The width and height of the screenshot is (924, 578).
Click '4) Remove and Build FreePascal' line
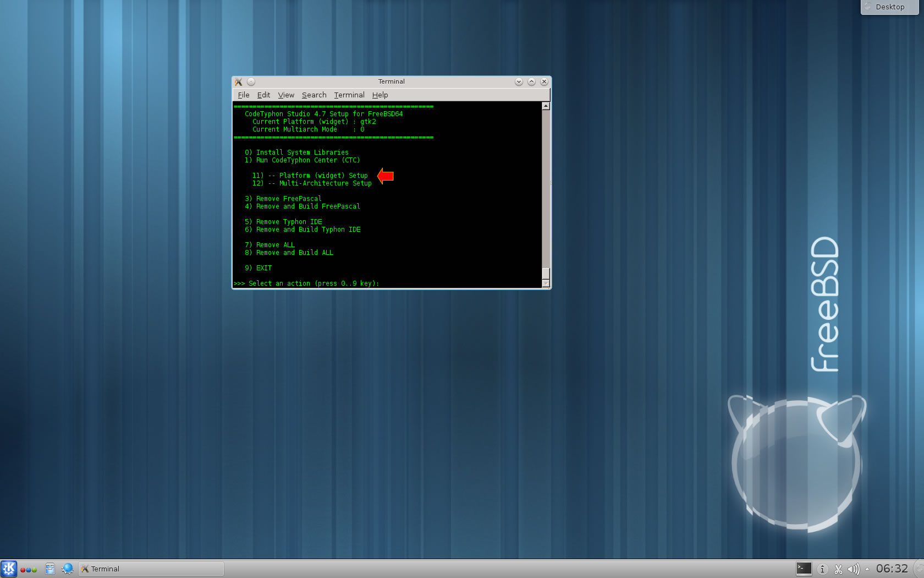click(x=302, y=206)
